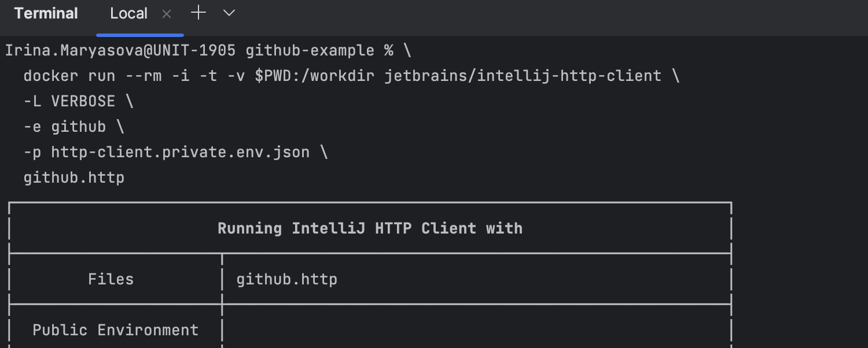
Task: Click the Running IntelliJ HTTP Client with header
Action: point(370,228)
